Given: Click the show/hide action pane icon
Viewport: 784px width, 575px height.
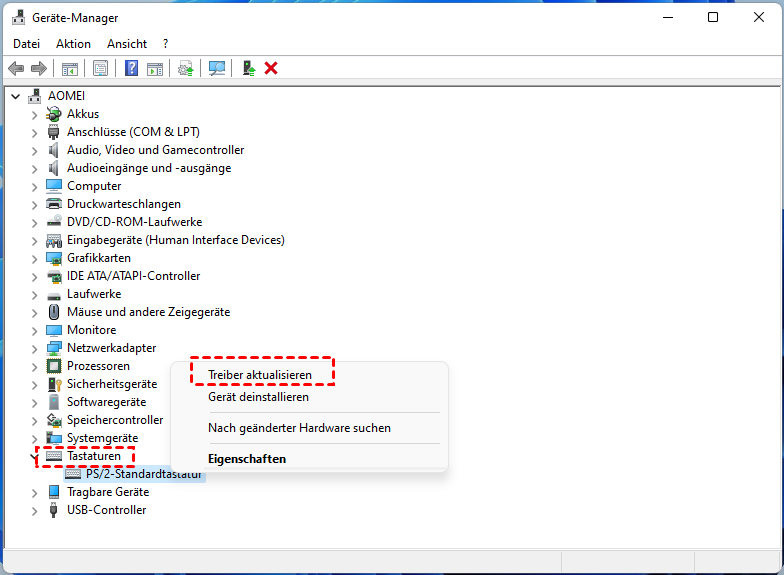Looking at the screenshot, I should (x=155, y=68).
